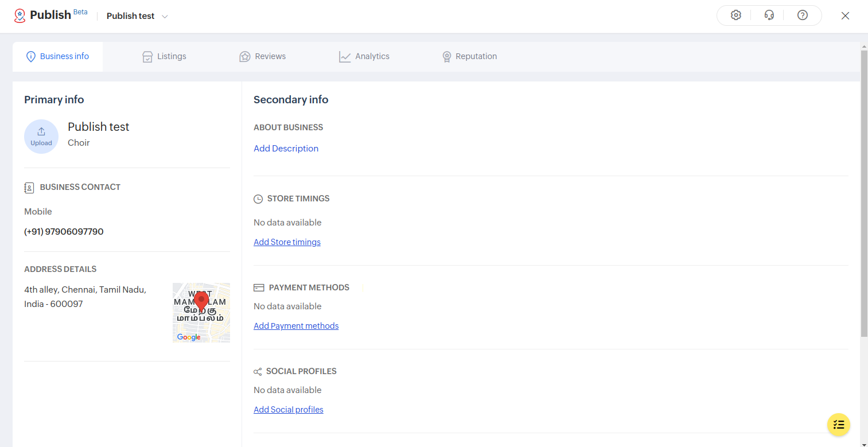Click the payment methods card icon
The height and width of the screenshot is (447, 868).
(x=259, y=287)
